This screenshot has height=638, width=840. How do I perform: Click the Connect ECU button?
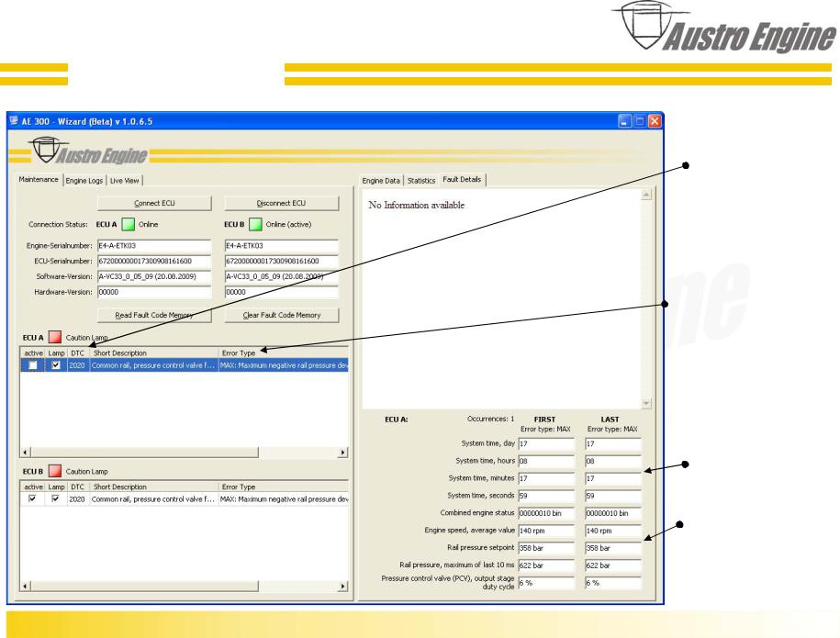[x=154, y=203]
